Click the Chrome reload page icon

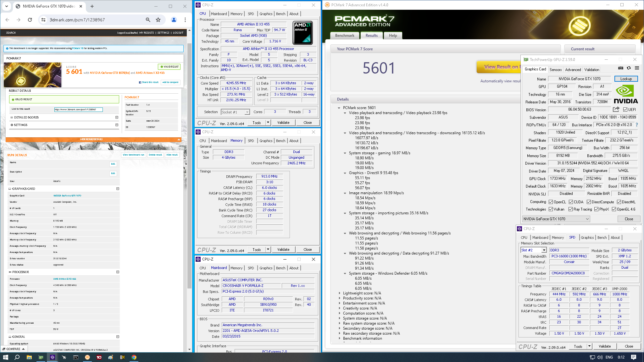click(x=30, y=20)
